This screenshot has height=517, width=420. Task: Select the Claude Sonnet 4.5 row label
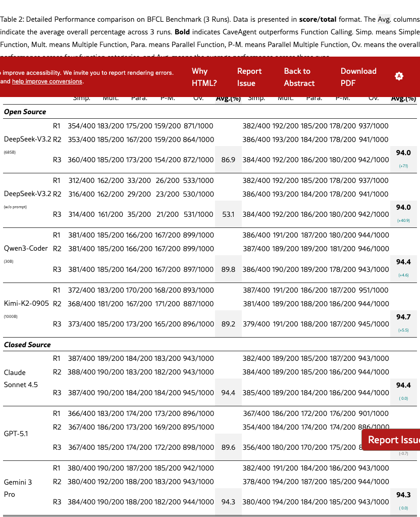pos(18,379)
